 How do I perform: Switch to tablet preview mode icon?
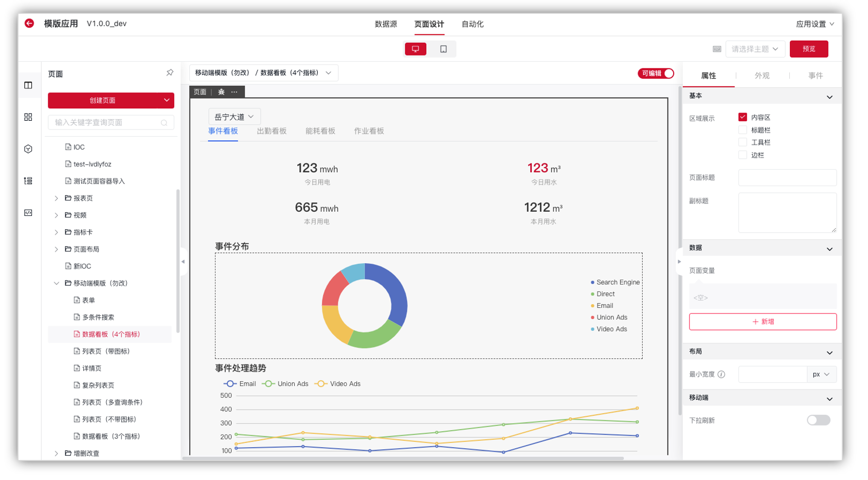[x=443, y=49]
